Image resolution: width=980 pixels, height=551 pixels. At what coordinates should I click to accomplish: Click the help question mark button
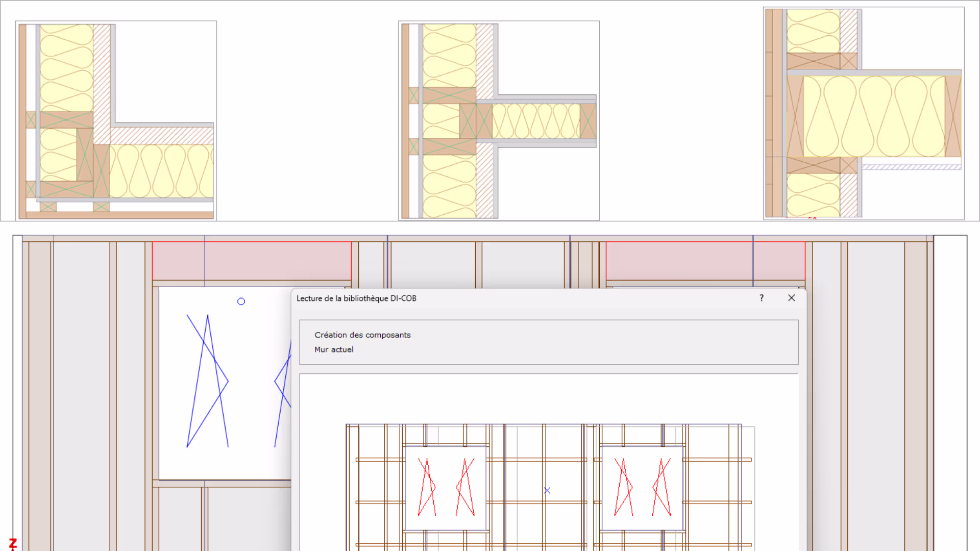tap(762, 298)
